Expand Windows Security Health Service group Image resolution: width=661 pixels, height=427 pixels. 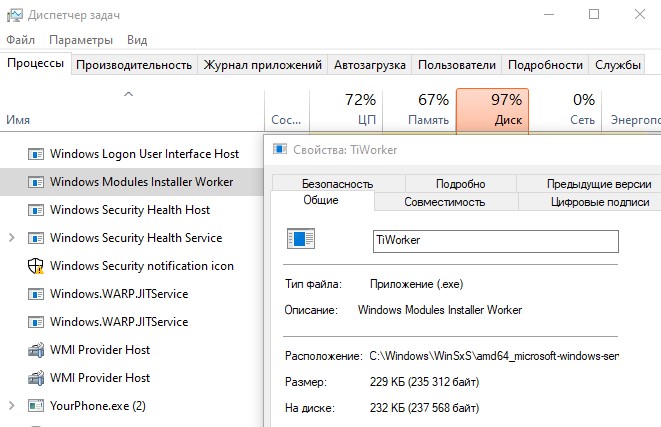(x=12, y=238)
